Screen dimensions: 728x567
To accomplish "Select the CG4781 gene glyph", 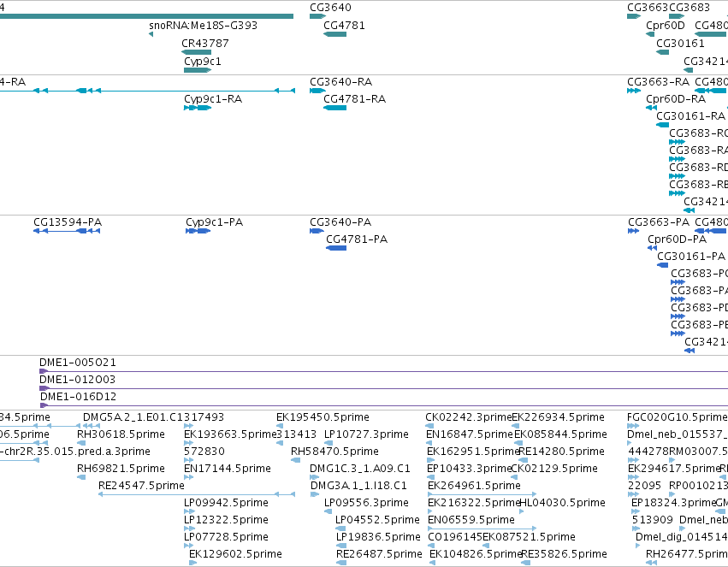I will point(334,34).
